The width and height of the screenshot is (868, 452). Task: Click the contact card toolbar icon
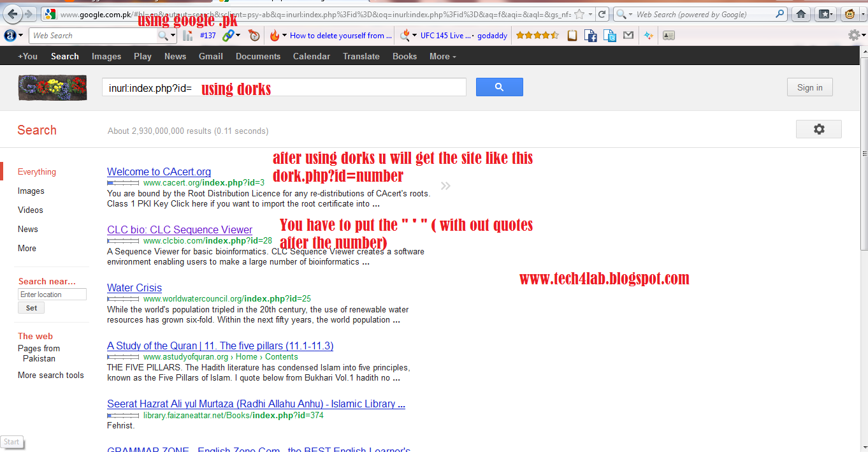click(669, 36)
